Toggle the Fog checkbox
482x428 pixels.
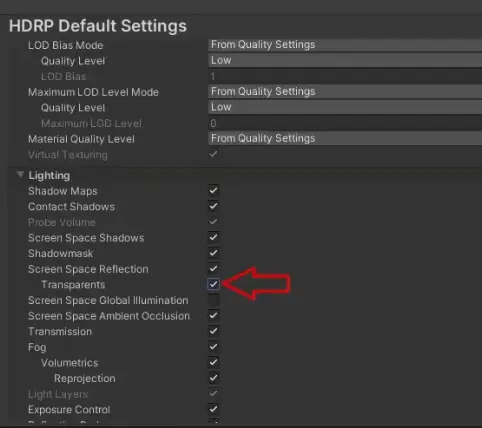click(213, 347)
